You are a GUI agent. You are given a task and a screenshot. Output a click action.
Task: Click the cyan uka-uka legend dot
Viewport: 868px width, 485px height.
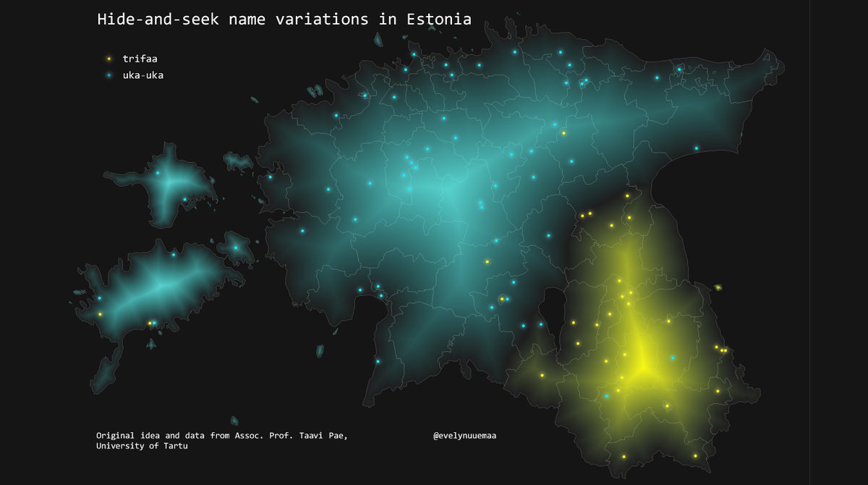pyautogui.click(x=109, y=75)
